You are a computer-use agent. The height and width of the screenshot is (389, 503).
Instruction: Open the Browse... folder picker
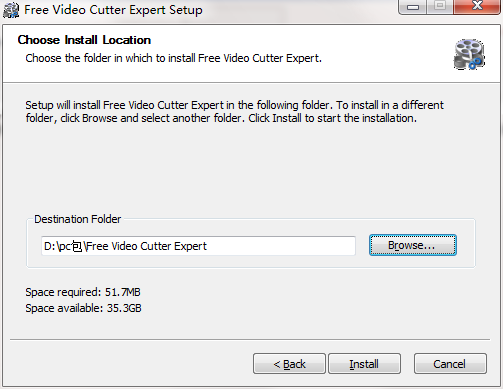[x=412, y=245]
